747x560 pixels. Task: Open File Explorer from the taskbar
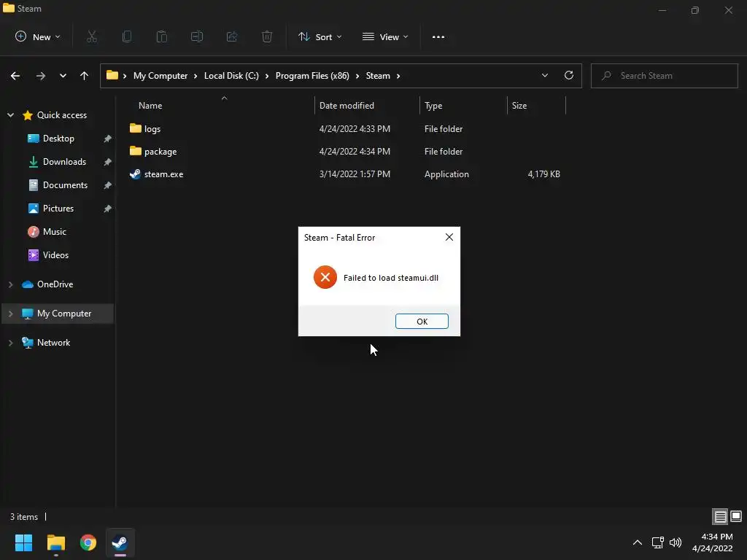click(55, 542)
